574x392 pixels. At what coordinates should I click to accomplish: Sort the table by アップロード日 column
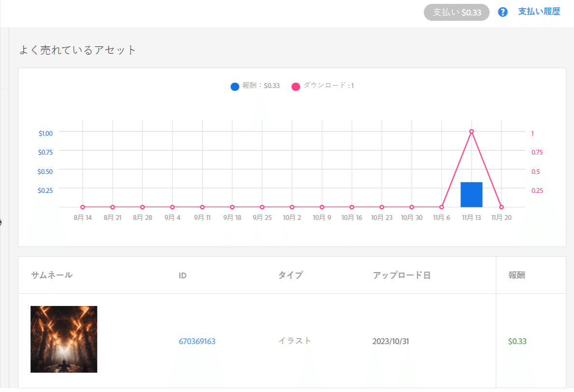[402, 275]
